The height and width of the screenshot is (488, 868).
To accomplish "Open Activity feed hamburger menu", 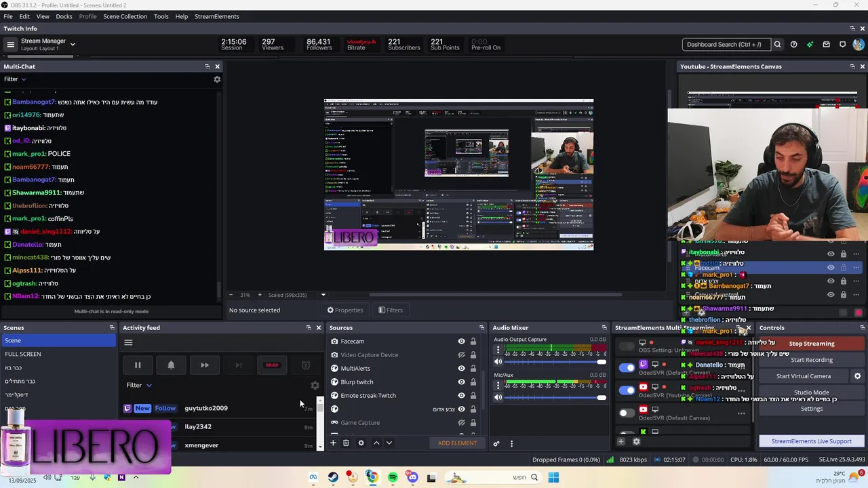I will (x=128, y=342).
